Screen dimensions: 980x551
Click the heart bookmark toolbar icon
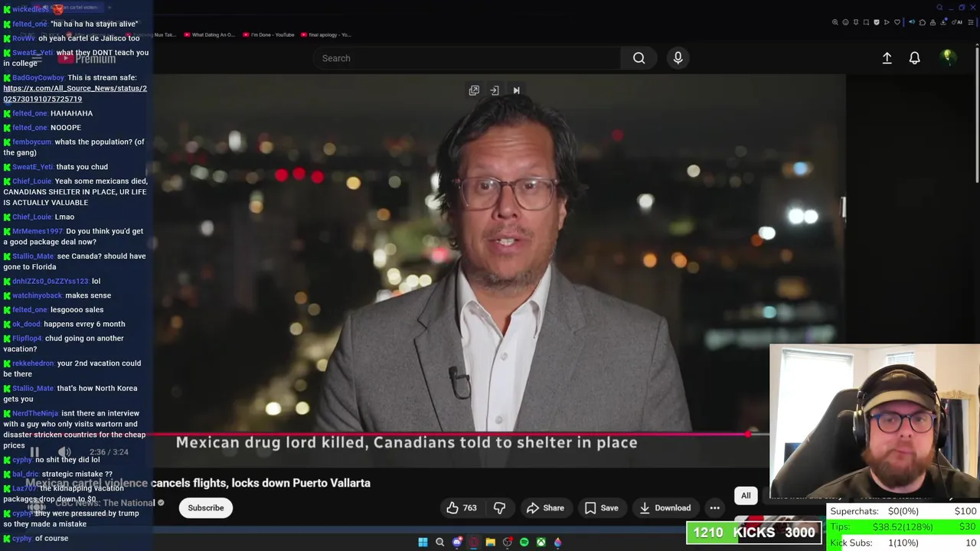tap(897, 22)
